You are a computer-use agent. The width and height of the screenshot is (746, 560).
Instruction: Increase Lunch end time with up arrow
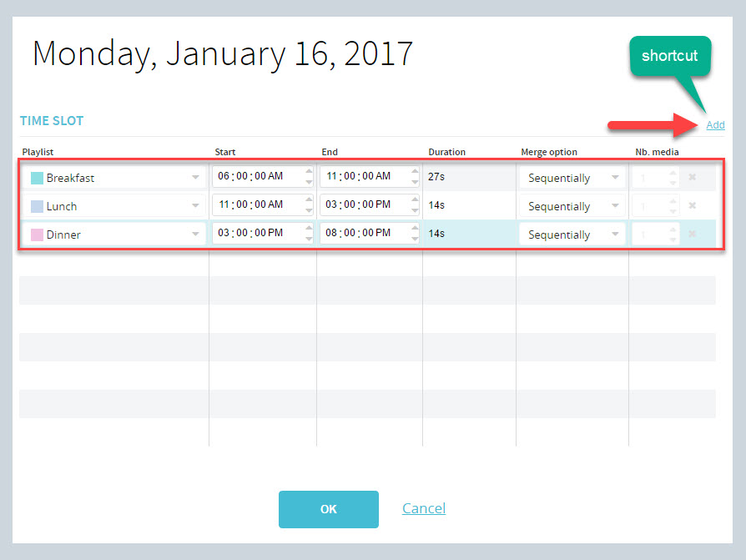(415, 199)
